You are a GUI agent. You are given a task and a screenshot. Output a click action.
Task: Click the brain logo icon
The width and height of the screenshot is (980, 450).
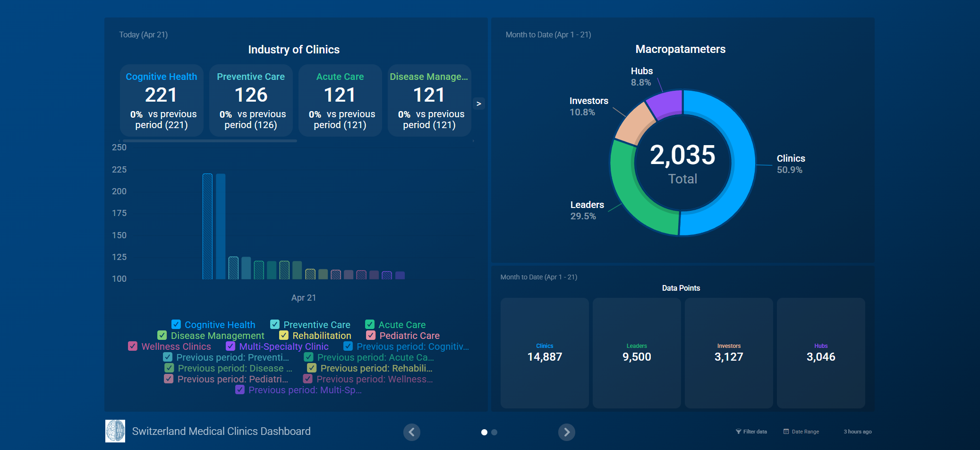pyautogui.click(x=115, y=431)
